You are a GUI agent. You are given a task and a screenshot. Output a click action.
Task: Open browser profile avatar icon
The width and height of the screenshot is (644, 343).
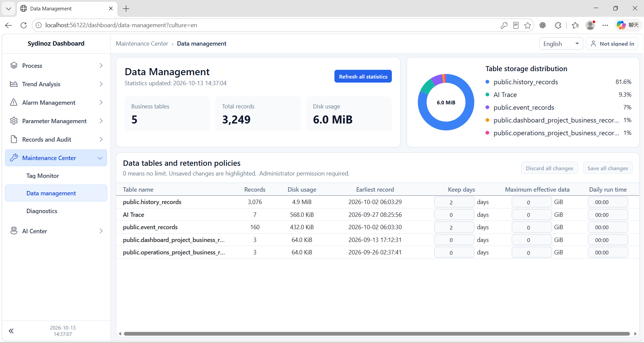(x=590, y=25)
